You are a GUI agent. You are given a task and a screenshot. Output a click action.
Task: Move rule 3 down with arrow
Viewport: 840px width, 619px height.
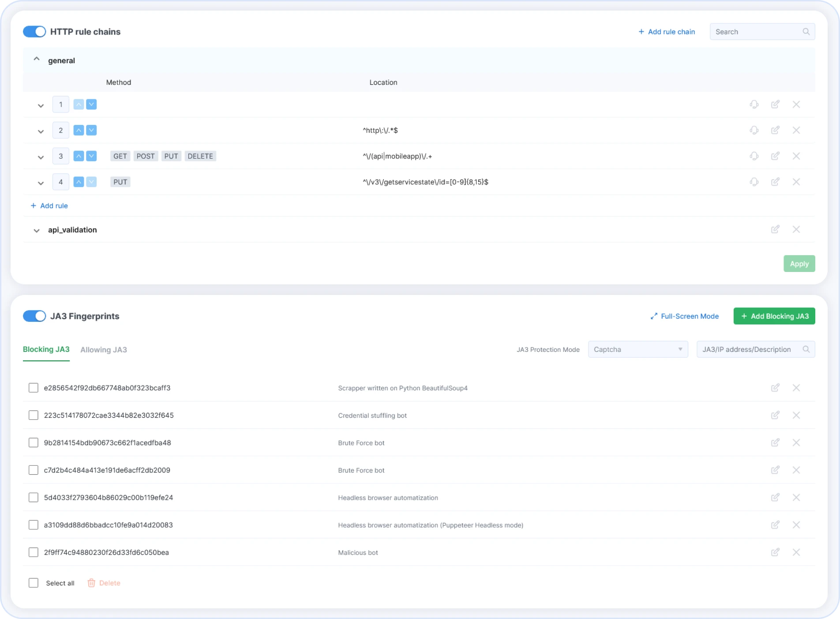[x=91, y=156]
